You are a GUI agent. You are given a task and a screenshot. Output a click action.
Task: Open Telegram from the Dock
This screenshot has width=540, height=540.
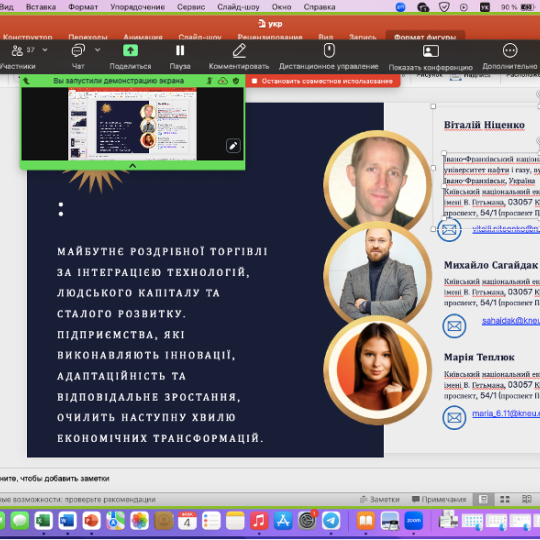coord(331,520)
